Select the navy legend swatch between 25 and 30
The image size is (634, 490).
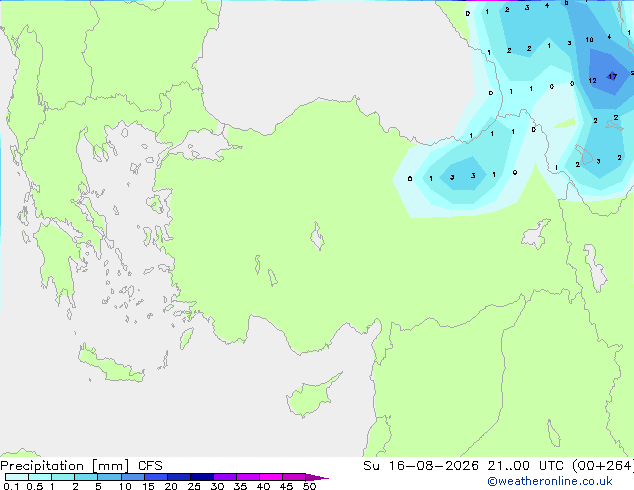coord(202,477)
